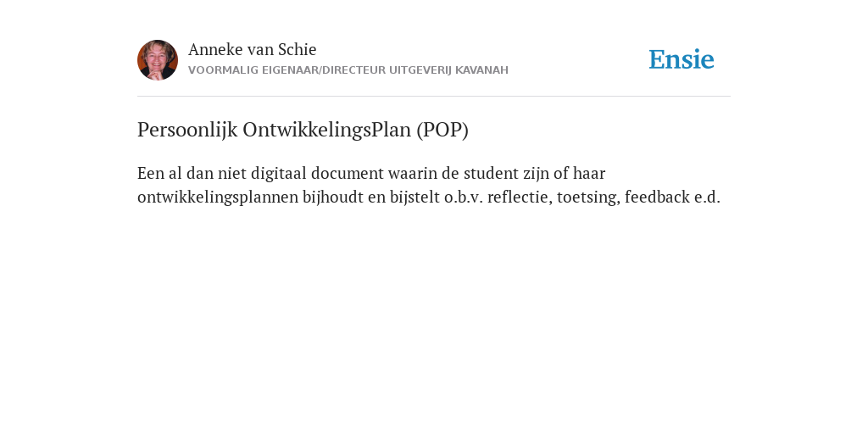Click the word document in the definition
Image resolution: width=868 pixels, height=434 pixels.
(347, 173)
